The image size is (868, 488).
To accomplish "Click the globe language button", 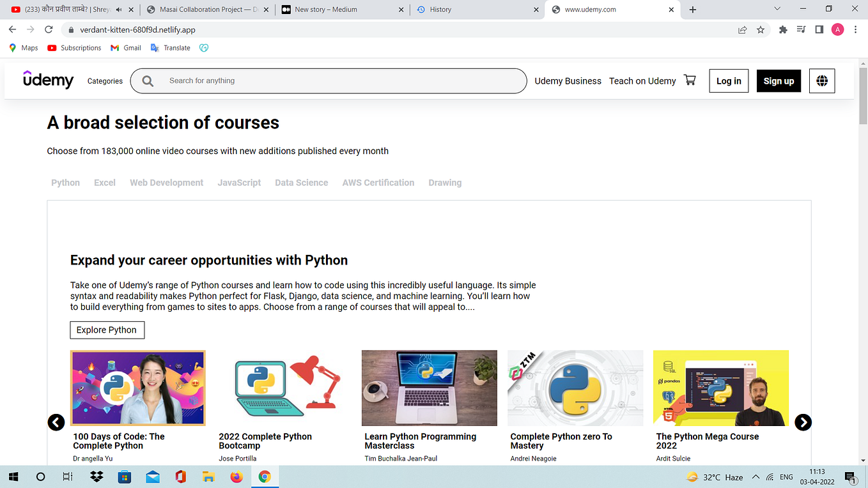I will [822, 80].
